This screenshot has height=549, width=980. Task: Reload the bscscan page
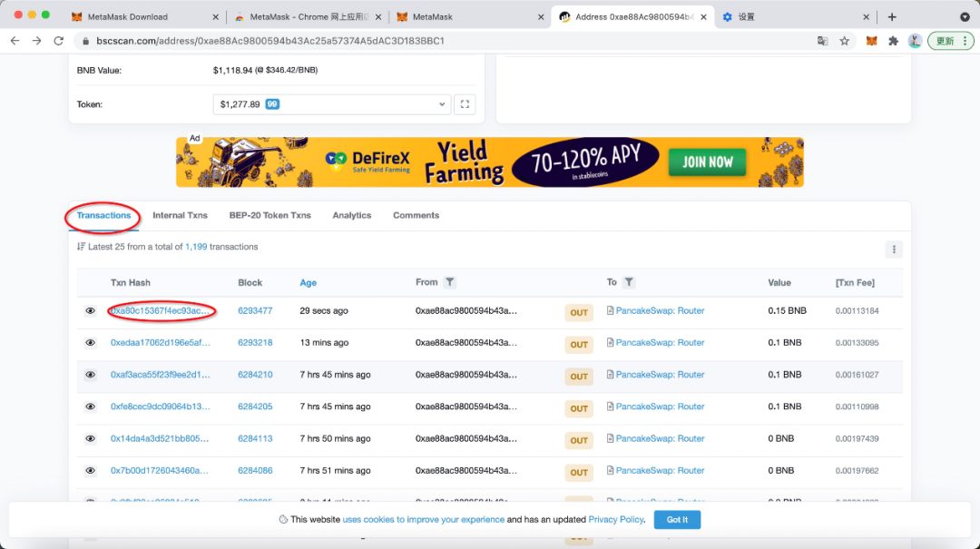coord(59,41)
